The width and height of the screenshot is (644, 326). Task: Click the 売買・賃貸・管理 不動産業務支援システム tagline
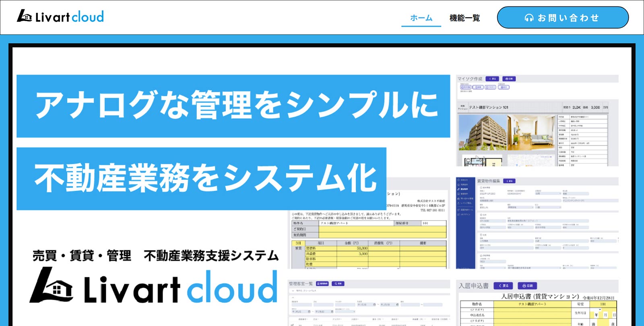pyautogui.click(x=155, y=256)
